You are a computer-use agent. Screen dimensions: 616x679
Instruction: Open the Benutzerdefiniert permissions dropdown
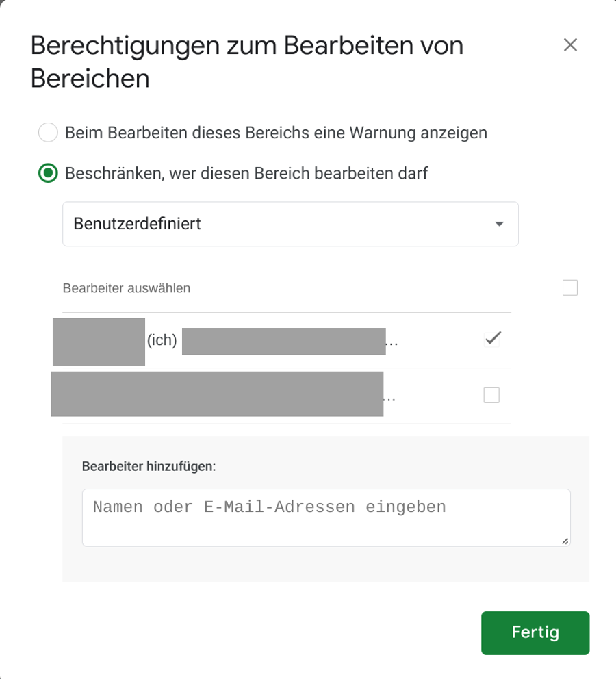coord(290,223)
